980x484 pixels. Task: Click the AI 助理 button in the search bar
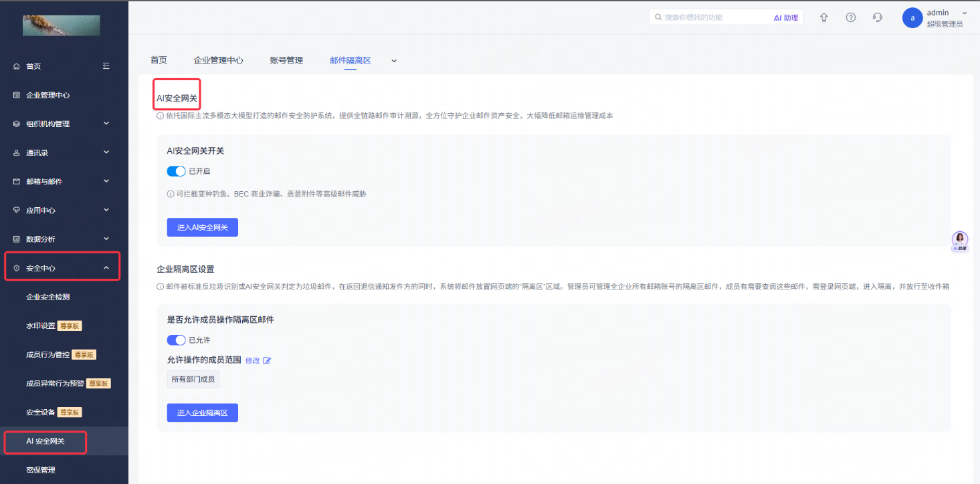[786, 17]
